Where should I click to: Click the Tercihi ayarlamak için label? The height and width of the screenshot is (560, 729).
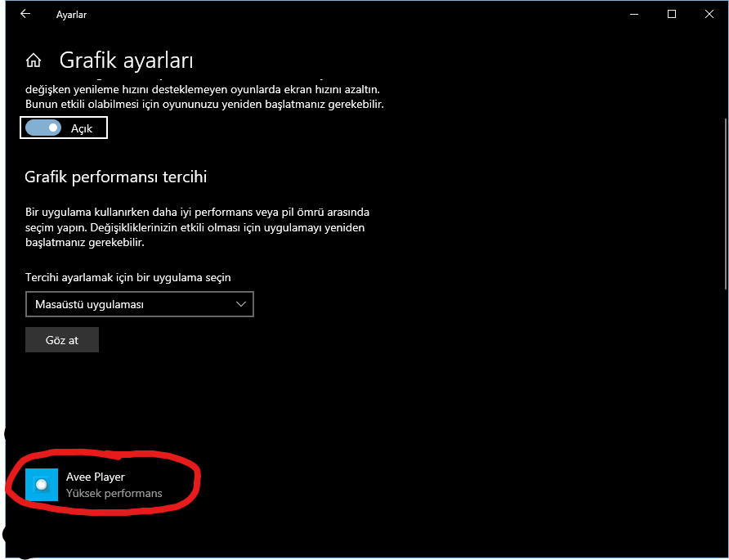click(x=127, y=277)
